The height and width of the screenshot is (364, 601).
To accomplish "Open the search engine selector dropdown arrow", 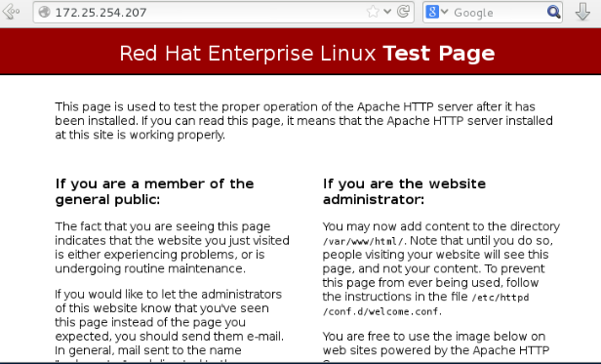I will click(x=444, y=12).
